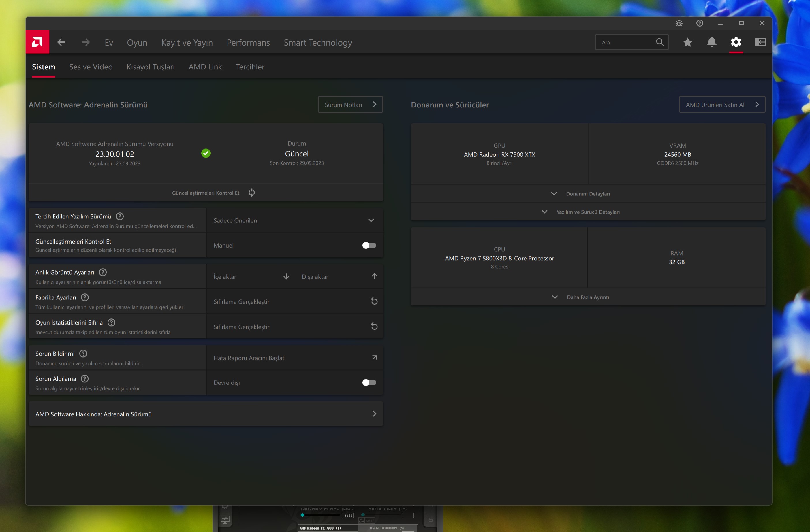Open notifications bell icon
Viewport: 810px width, 532px height.
click(712, 42)
